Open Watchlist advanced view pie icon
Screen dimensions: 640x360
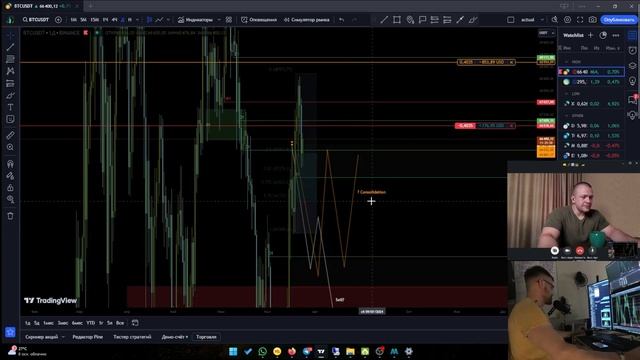click(x=603, y=35)
